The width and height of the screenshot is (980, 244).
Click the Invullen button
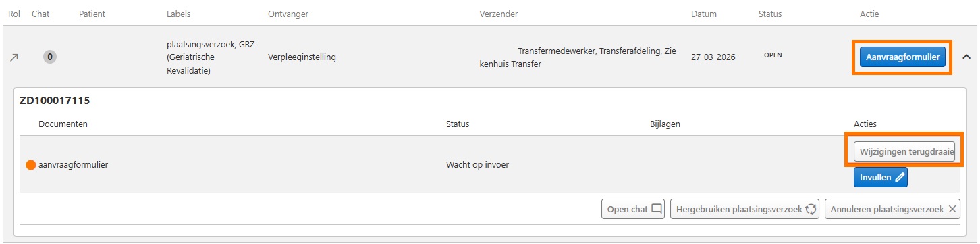coord(881,178)
